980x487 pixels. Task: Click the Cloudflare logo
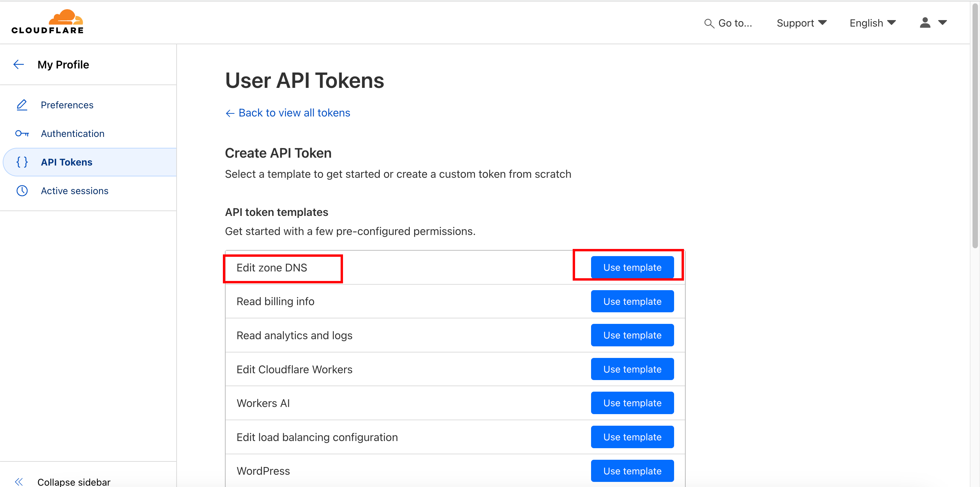point(48,22)
